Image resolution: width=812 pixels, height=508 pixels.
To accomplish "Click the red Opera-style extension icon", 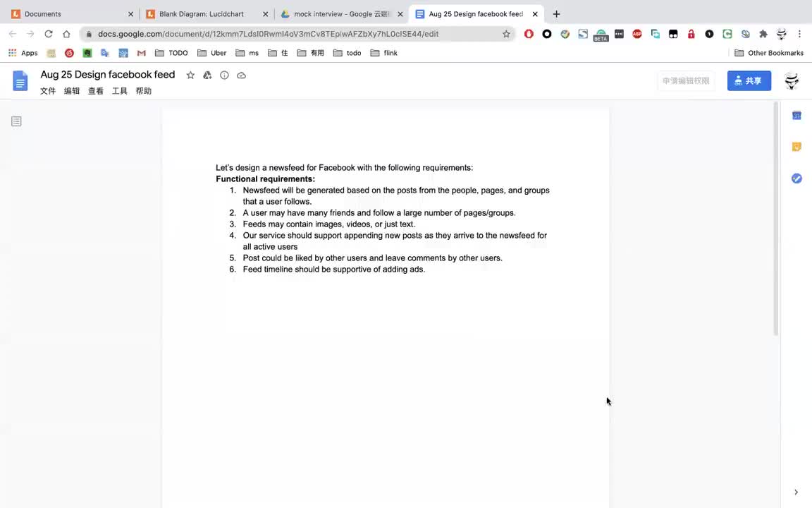I will 529,34.
